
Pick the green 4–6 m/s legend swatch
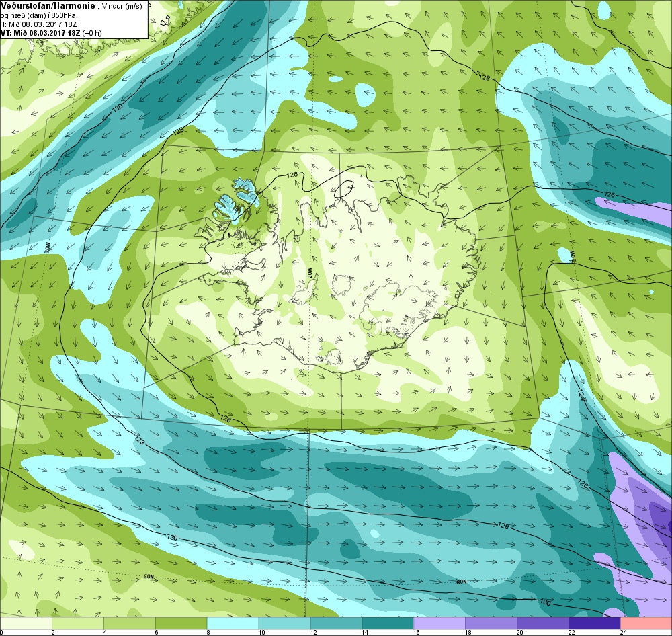tap(130, 623)
